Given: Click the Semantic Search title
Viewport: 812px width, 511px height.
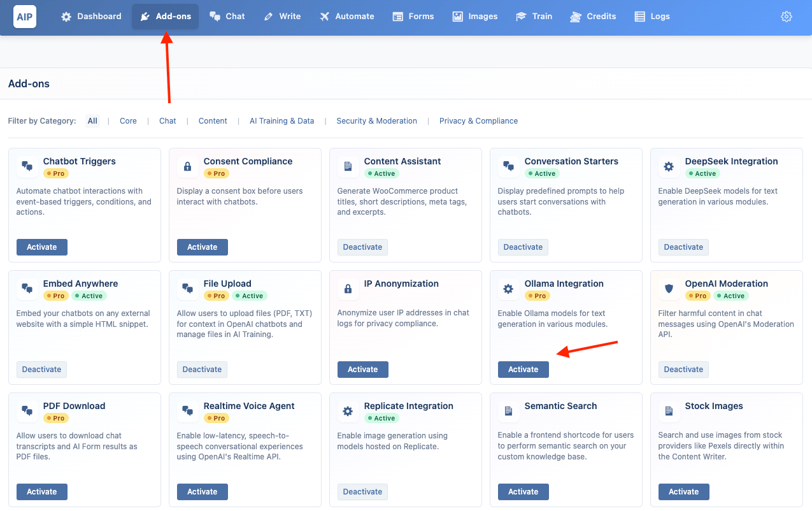Looking at the screenshot, I should 560,406.
